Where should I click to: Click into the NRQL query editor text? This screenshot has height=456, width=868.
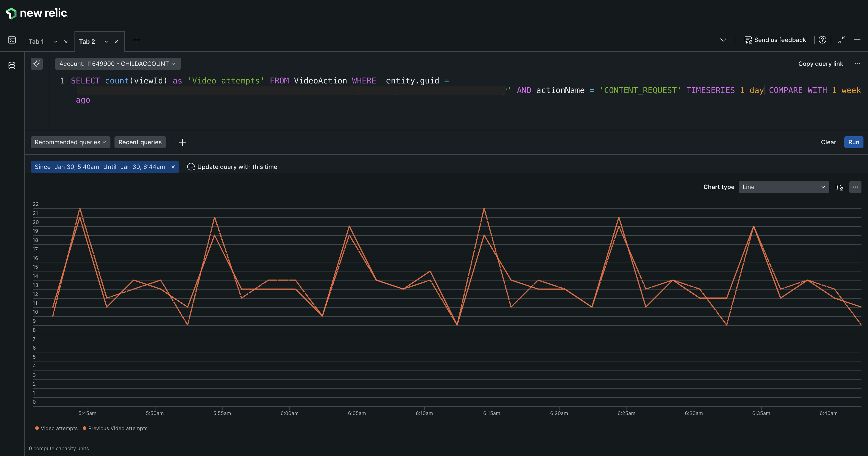click(320, 81)
